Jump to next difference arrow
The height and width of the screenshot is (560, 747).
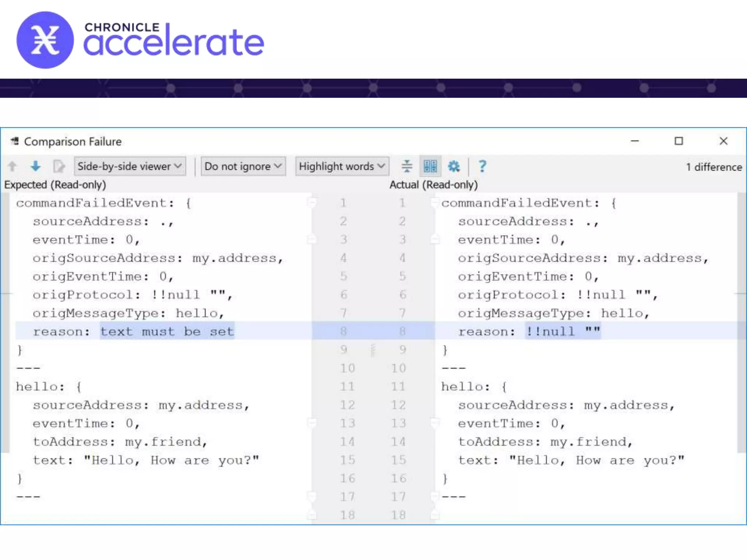[35, 166]
